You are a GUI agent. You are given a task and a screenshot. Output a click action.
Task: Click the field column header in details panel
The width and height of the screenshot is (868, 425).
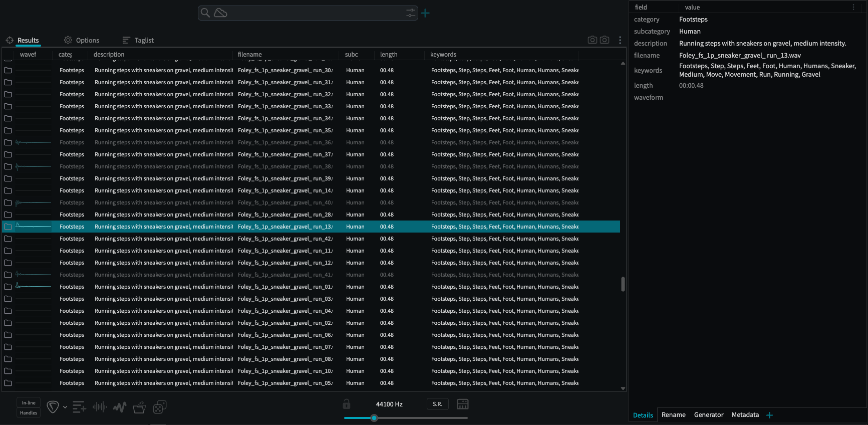641,7
